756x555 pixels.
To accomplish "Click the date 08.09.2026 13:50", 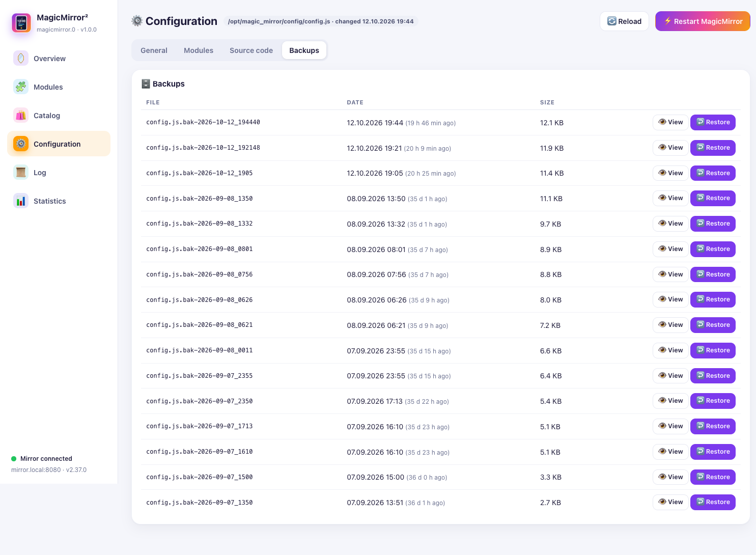I will [376, 199].
